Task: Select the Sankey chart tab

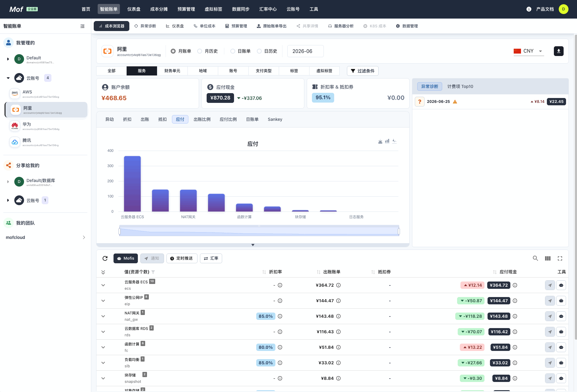Action: 275,119
